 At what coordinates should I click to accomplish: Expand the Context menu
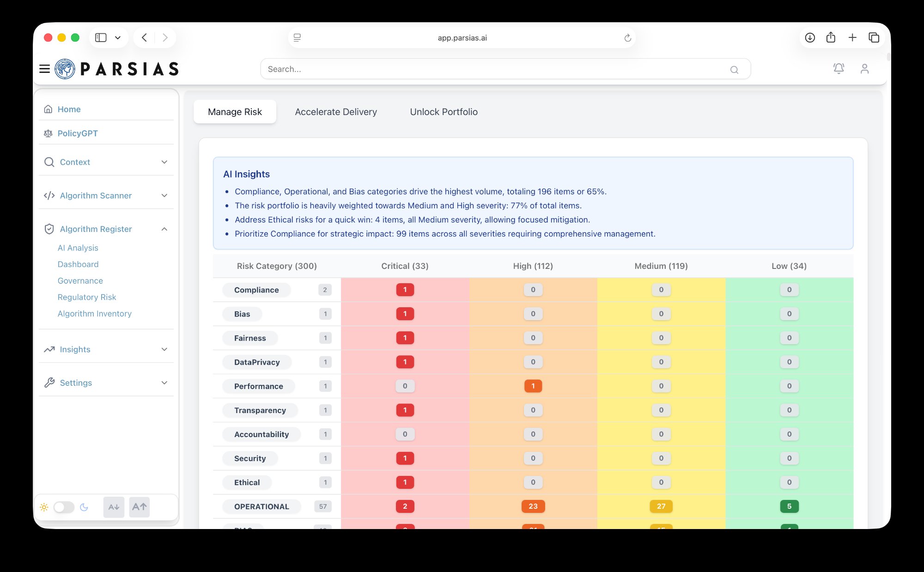pyautogui.click(x=164, y=162)
